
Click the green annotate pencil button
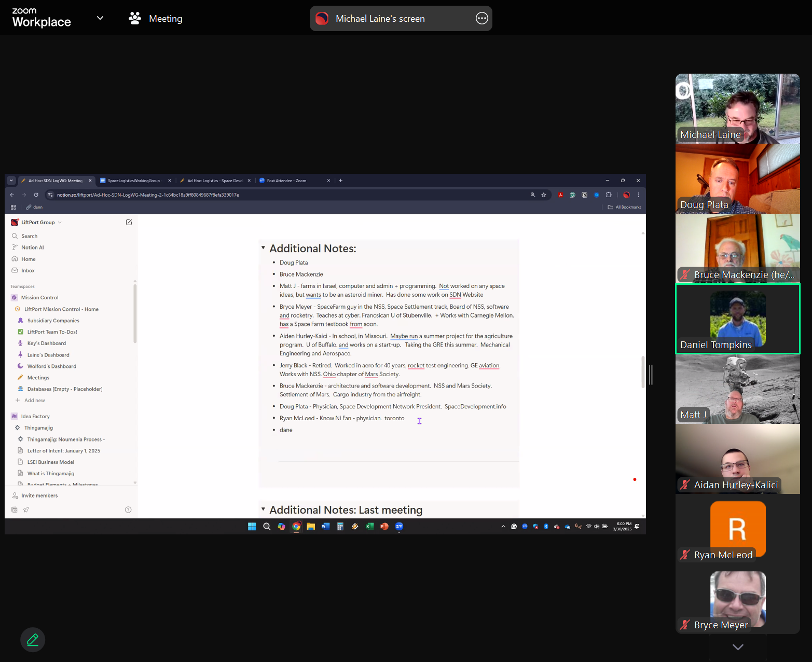tap(33, 640)
